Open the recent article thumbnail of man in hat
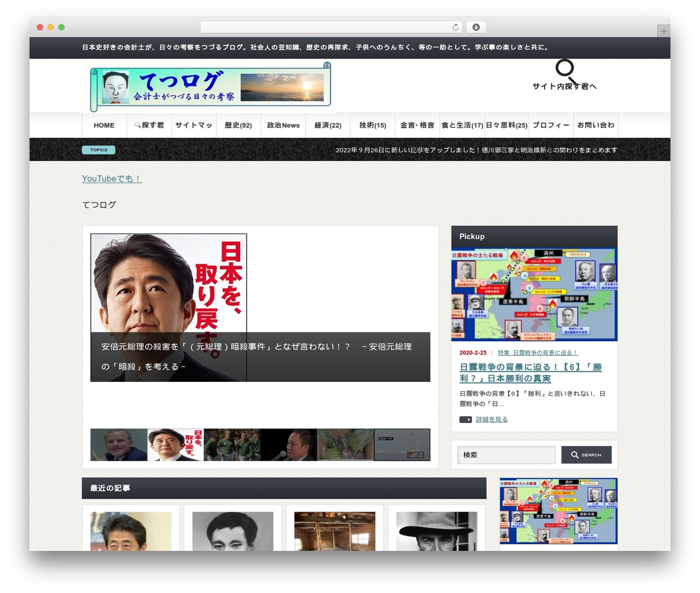The height and width of the screenshot is (593, 700). point(436,531)
